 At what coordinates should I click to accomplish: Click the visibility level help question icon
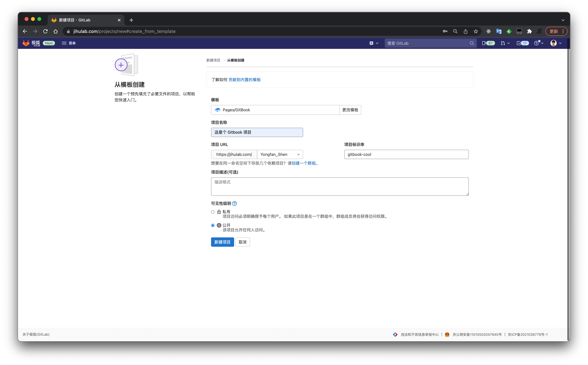click(235, 203)
